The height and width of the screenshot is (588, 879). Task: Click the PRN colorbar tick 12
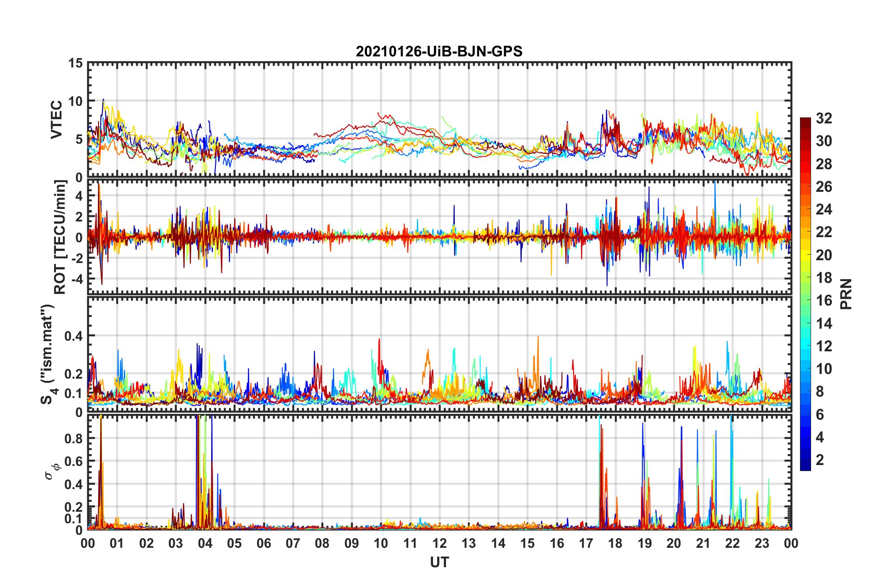824,346
